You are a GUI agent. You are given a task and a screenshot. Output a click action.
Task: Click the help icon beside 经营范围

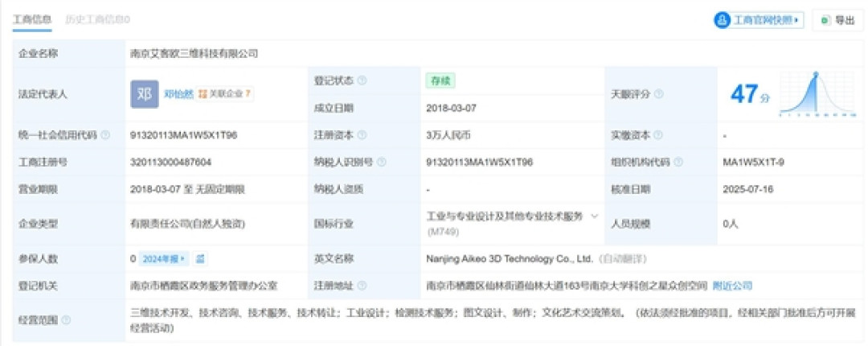(x=66, y=320)
